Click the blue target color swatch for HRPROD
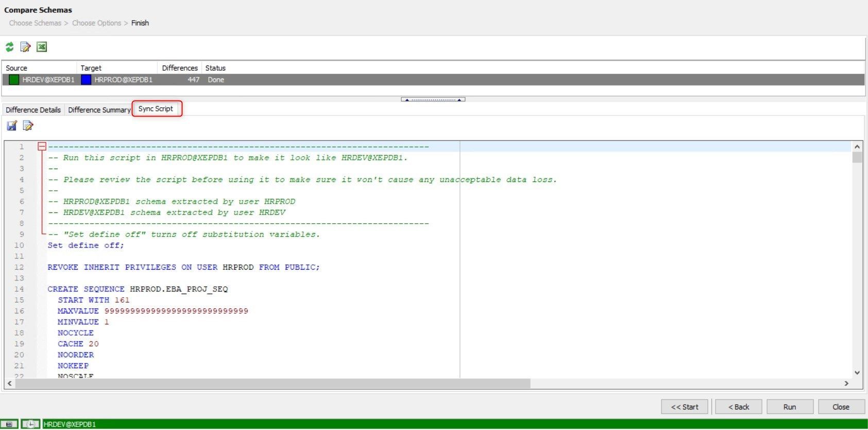Image resolution: width=868 pixels, height=430 pixels. tap(86, 79)
